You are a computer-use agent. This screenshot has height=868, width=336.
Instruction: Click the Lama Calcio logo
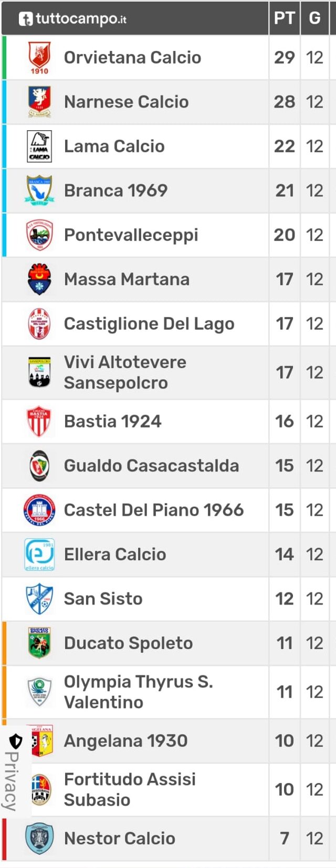coord(39,147)
